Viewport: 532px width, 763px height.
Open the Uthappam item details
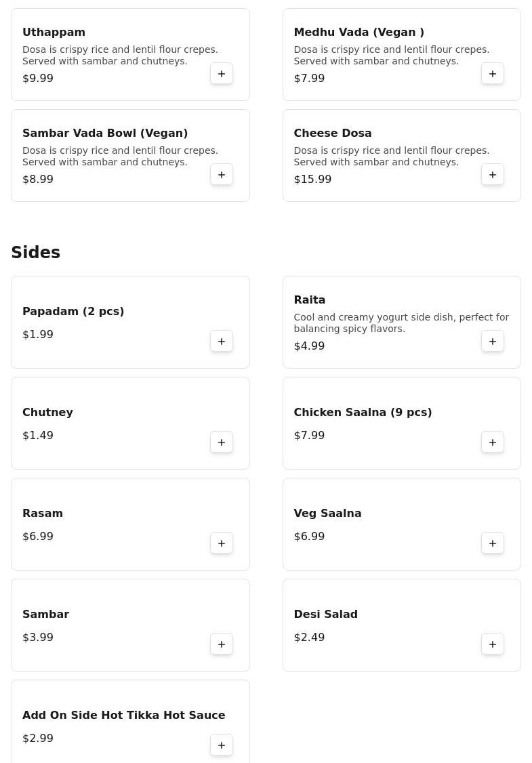tap(54, 33)
